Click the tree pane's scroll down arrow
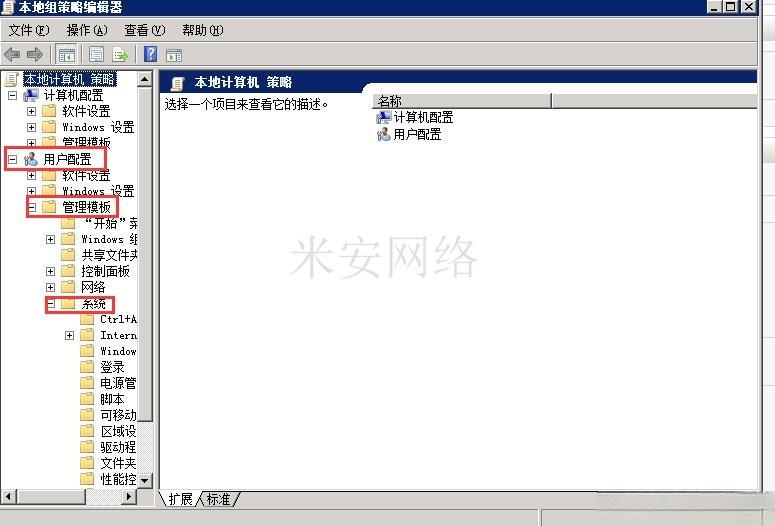This screenshot has width=775, height=526. (x=145, y=481)
